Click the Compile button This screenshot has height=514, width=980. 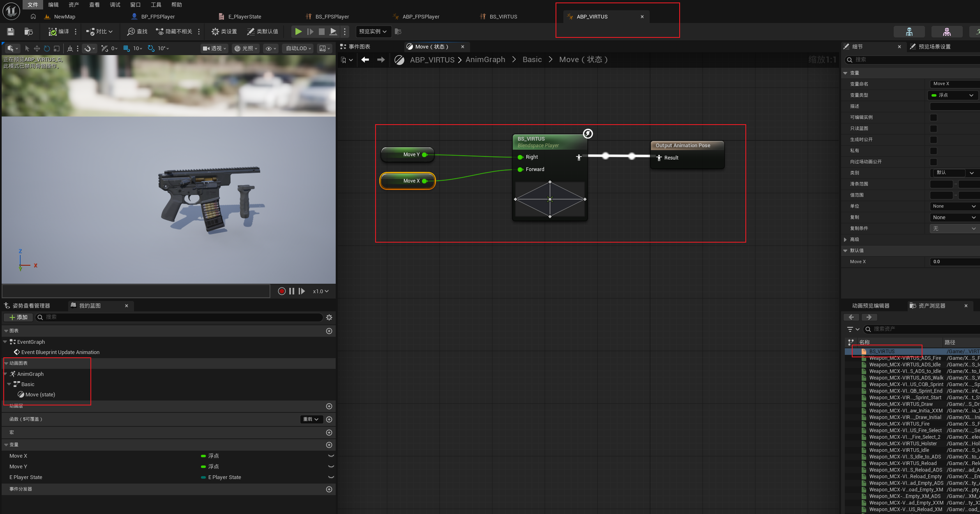click(58, 32)
